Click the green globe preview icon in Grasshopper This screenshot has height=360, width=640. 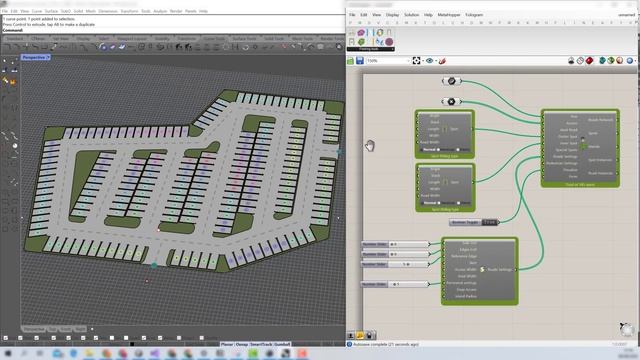(x=611, y=61)
